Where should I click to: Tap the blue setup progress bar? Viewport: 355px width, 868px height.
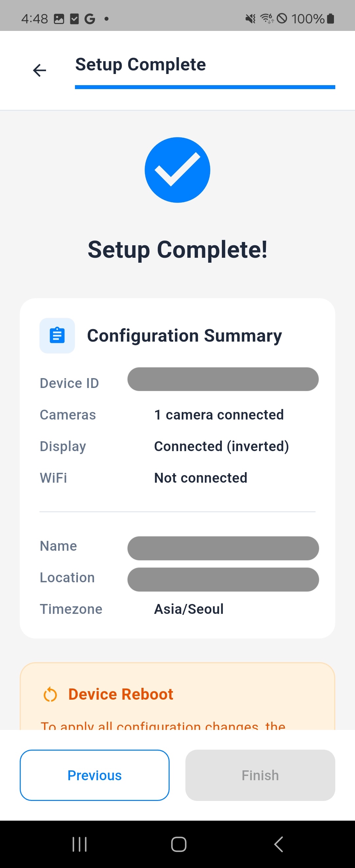(205, 87)
